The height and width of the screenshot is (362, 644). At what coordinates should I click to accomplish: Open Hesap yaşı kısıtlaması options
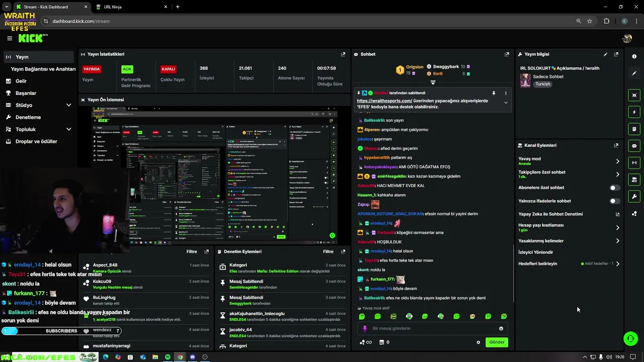tap(569, 227)
